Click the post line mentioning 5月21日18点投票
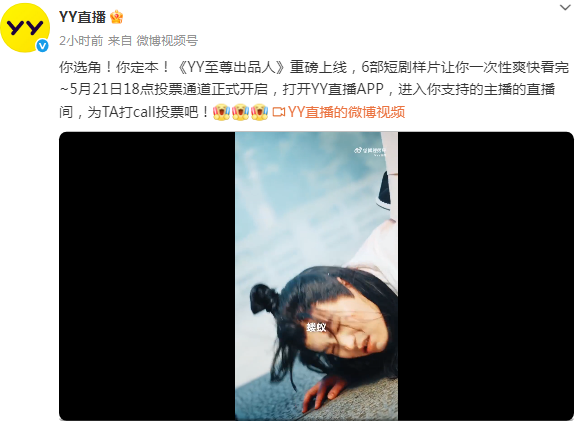Viewport: 579px width, 425px height. pos(307,90)
